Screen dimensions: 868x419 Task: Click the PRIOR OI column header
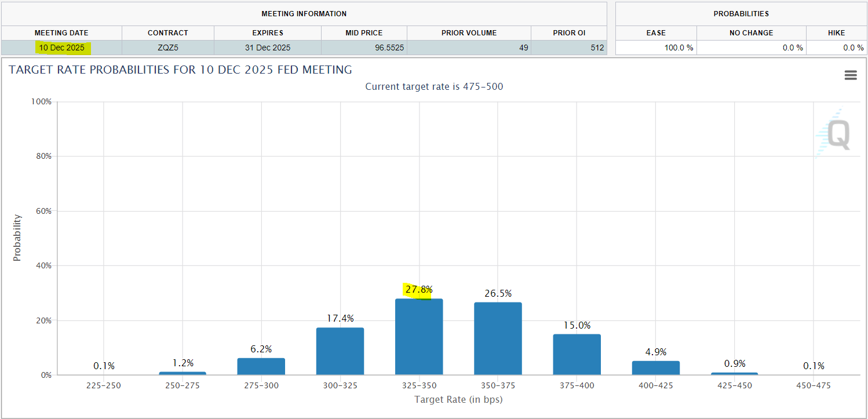(x=568, y=33)
